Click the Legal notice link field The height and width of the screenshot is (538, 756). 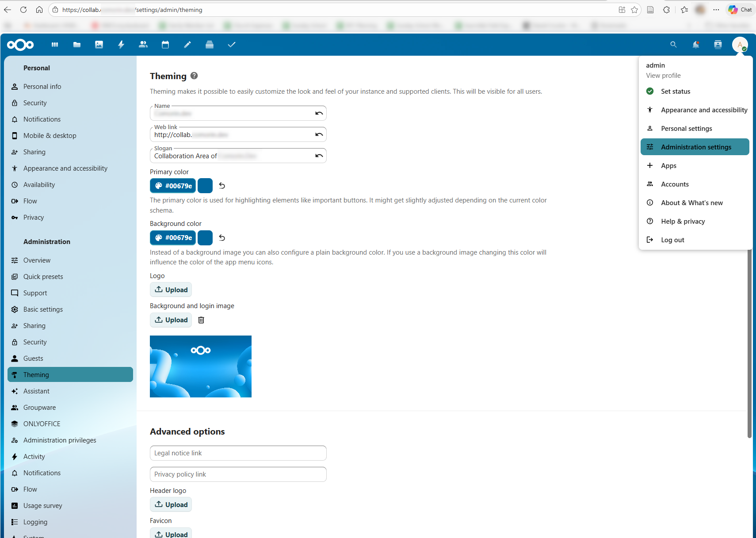tap(238, 453)
